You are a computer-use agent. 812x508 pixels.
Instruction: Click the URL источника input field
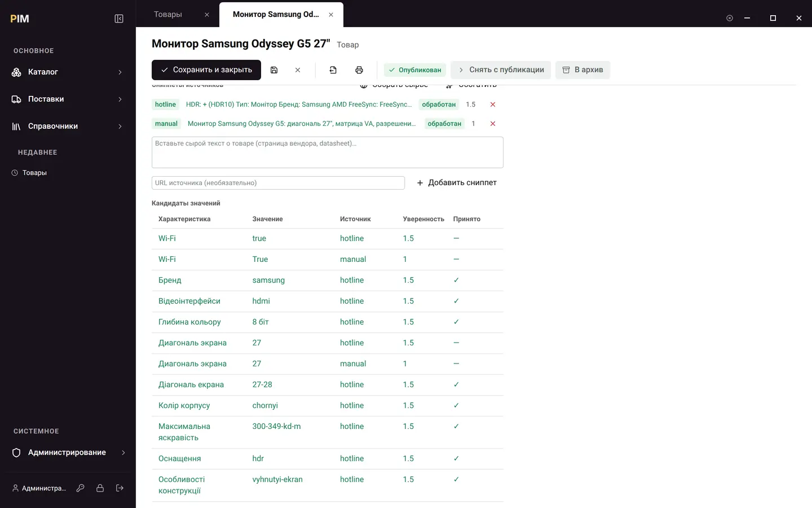click(x=278, y=183)
